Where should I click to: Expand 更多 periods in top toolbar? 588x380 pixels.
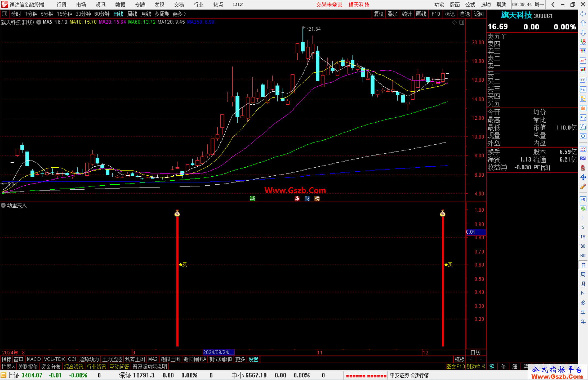click(x=179, y=14)
